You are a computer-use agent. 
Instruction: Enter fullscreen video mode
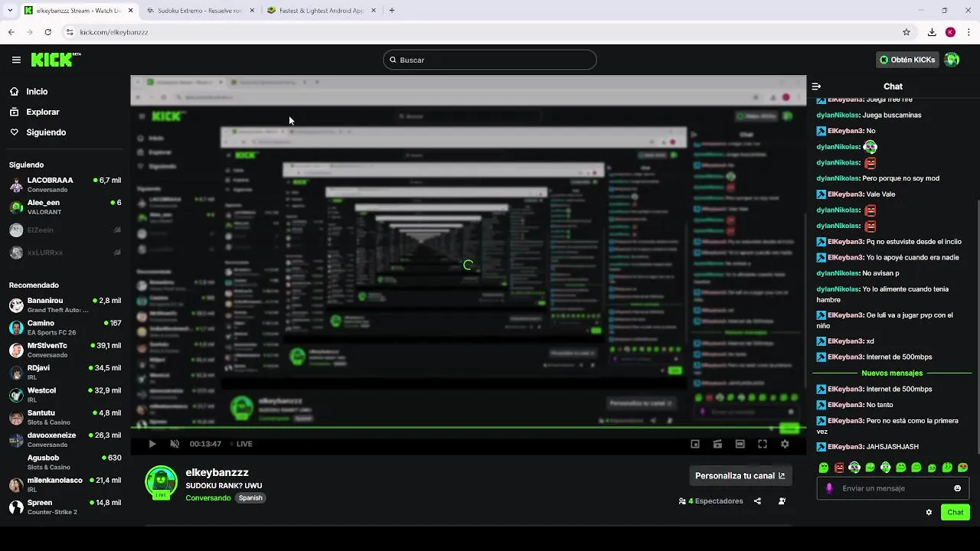763,444
